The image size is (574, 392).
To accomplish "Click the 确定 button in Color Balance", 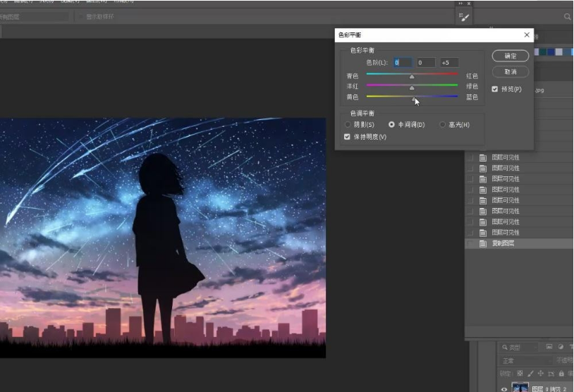I will click(511, 56).
